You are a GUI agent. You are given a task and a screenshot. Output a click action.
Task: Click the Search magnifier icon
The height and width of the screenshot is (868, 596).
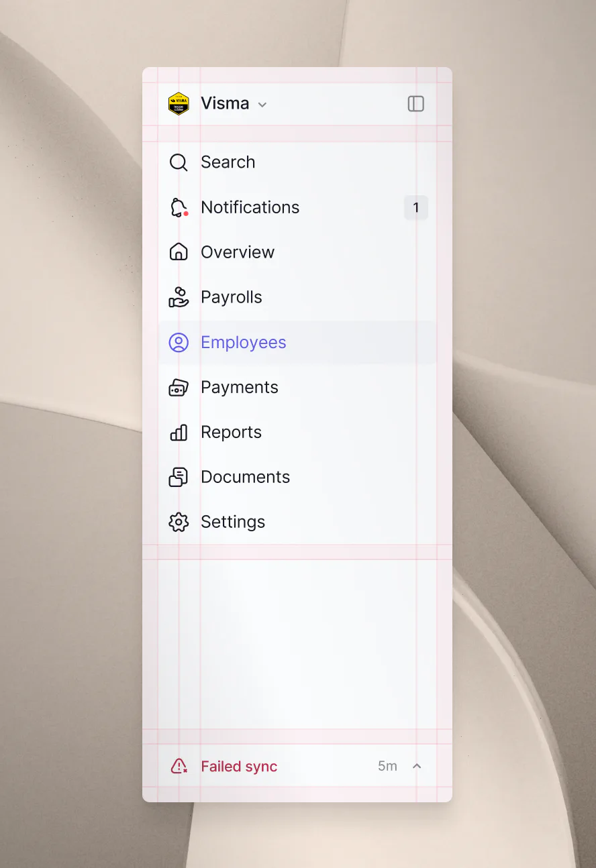pos(179,162)
